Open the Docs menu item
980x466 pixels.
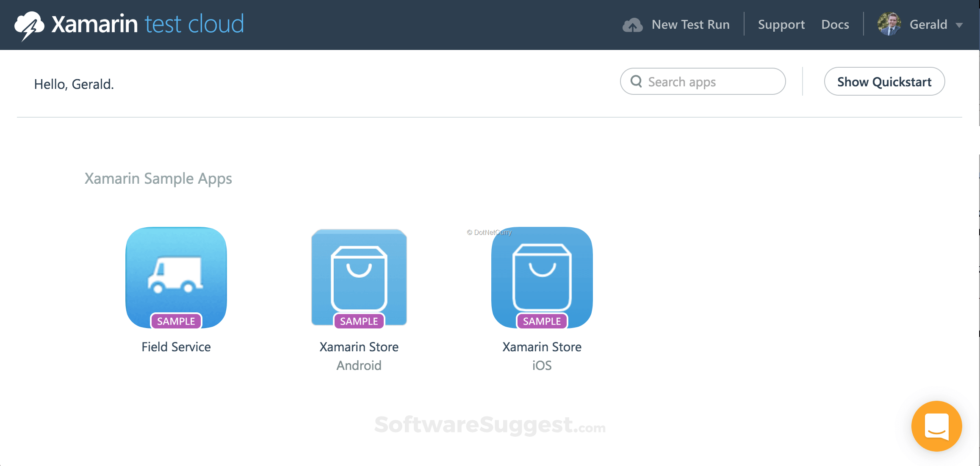pos(835,25)
